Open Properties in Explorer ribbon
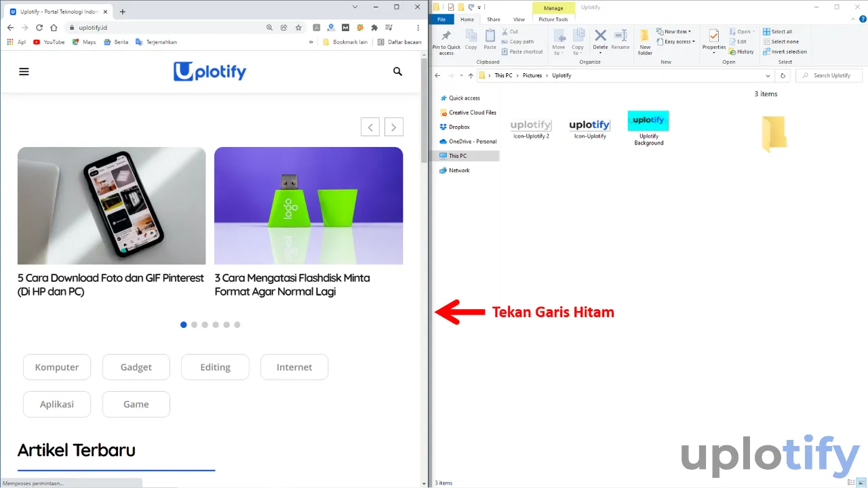The width and height of the screenshot is (868, 488). (x=714, y=42)
